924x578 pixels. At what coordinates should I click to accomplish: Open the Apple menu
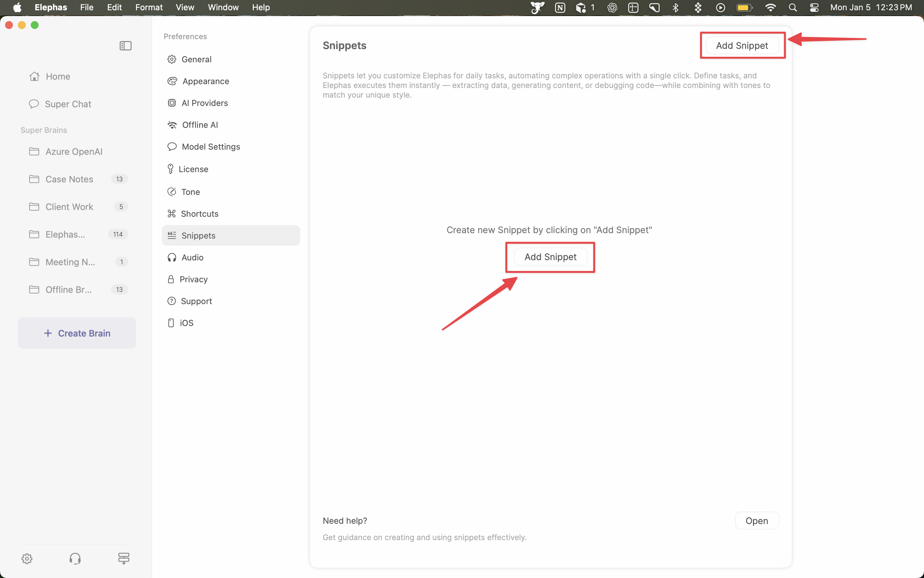[x=17, y=7]
